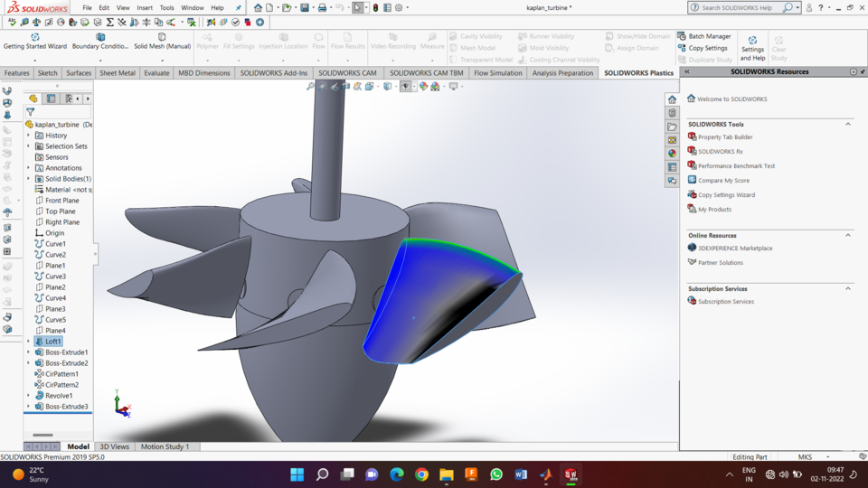
Task: Expand the Loft1 feature in the tree
Action: click(29, 342)
